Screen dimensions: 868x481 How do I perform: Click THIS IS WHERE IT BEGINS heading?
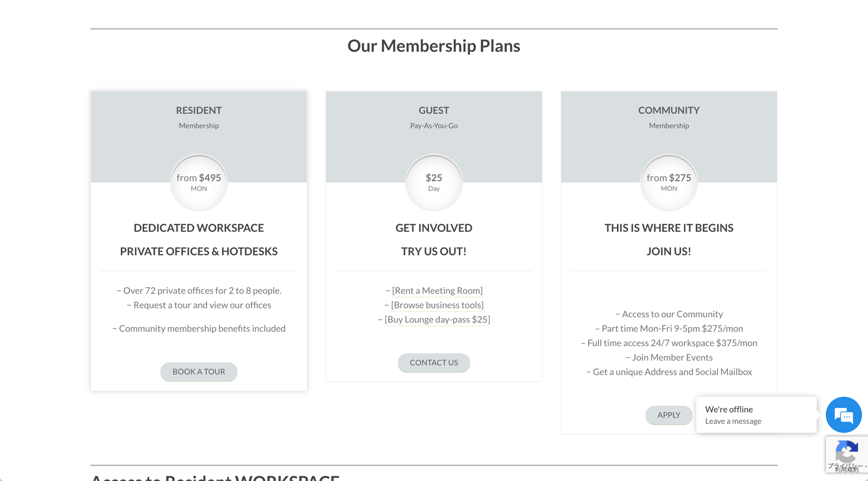[x=668, y=228]
